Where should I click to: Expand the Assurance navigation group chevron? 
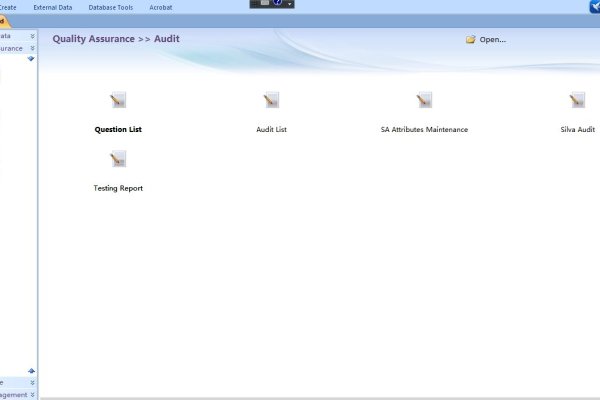click(x=33, y=48)
